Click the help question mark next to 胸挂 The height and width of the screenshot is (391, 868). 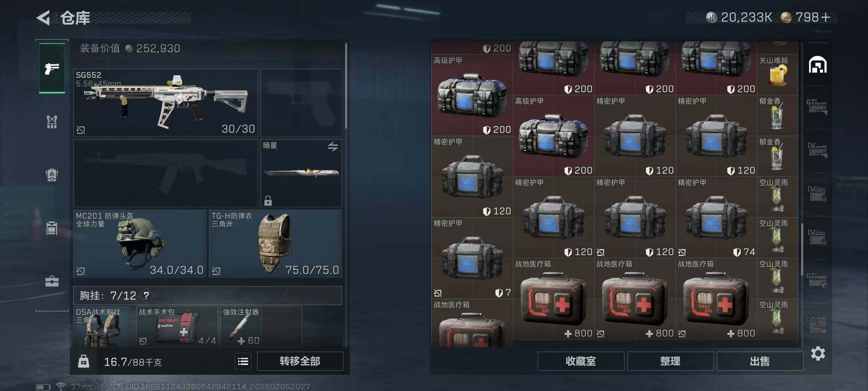click(146, 295)
